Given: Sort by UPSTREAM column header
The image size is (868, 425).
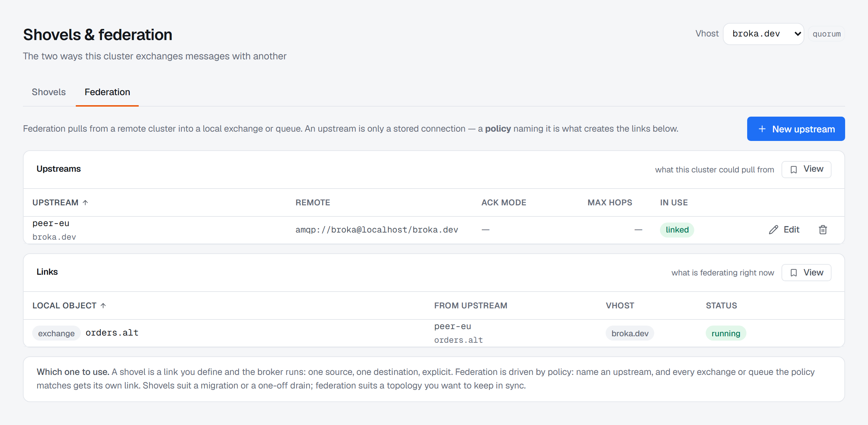Looking at the screenshot, I should click(60, 202).
